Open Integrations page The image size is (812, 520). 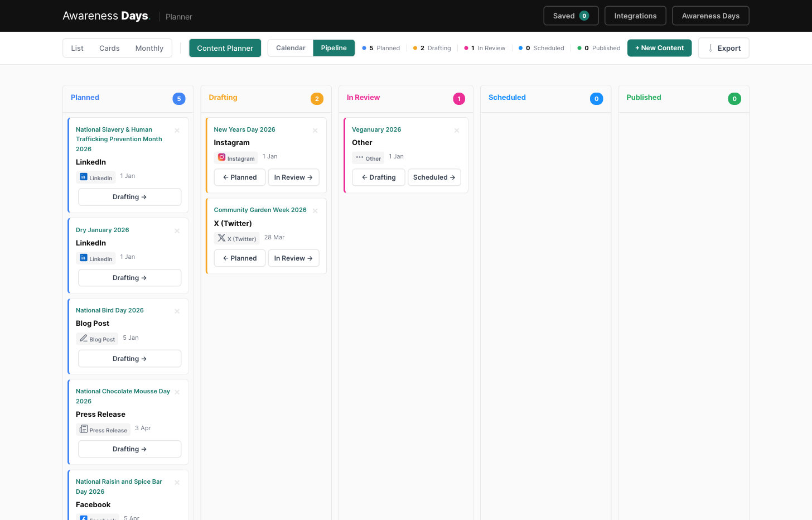pyautogui.click(x=635, y=16)
